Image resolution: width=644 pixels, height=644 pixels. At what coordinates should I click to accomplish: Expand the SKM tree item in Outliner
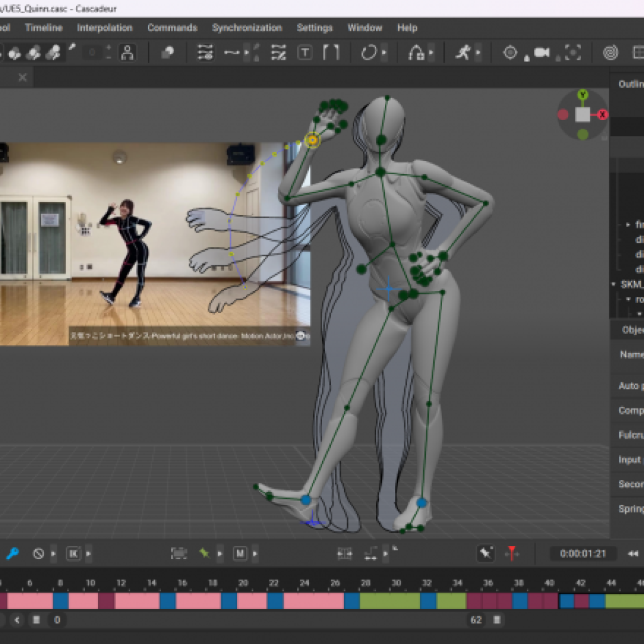pos(614,284)
